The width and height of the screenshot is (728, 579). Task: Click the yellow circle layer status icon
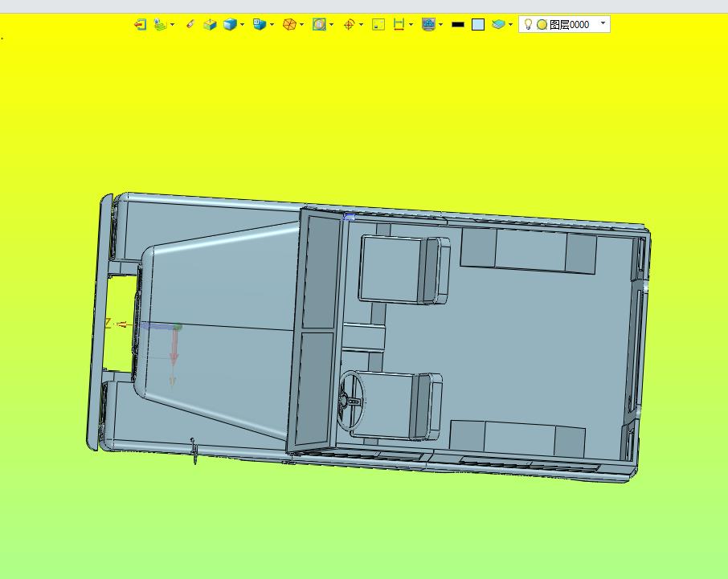tap(542, 25)
